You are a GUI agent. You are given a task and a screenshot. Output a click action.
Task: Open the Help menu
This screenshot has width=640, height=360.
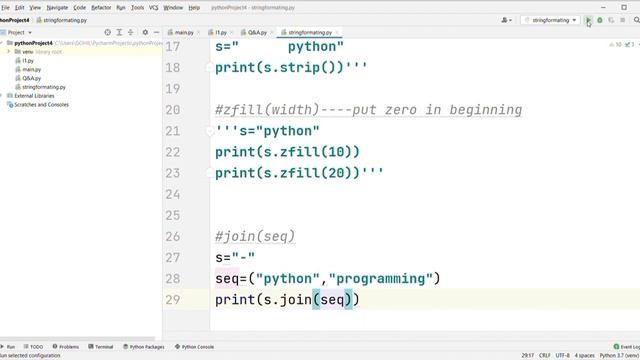click(194, 8)
